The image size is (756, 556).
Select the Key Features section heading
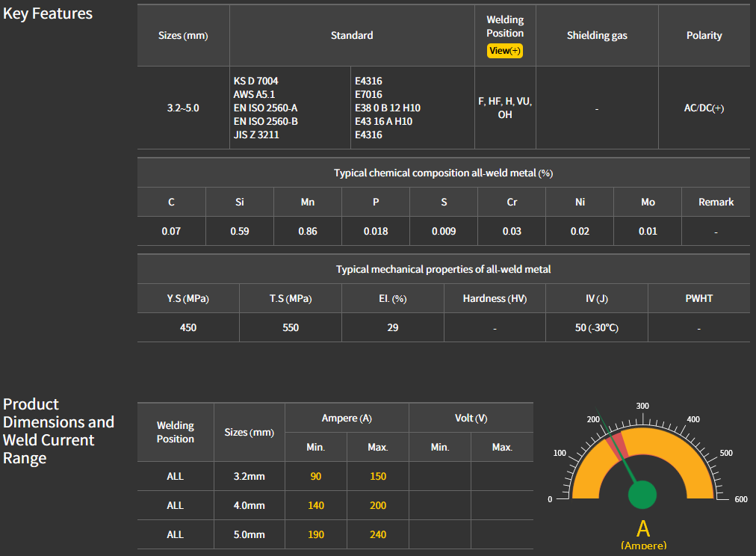point(48,13)
